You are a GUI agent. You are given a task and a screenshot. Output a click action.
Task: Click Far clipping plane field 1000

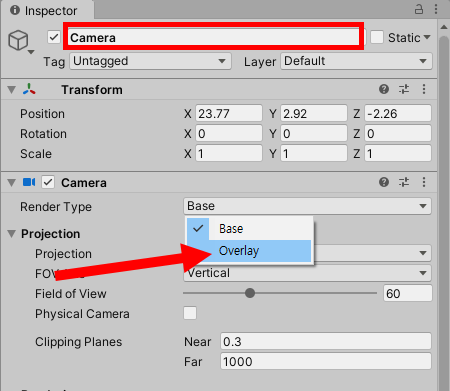pos(326,361)
